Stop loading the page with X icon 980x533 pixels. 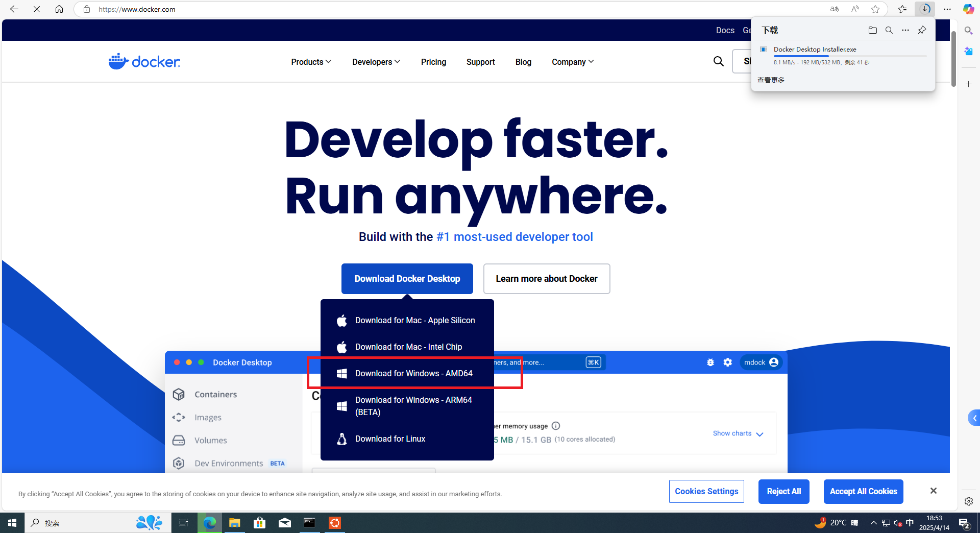coord(37,9)
